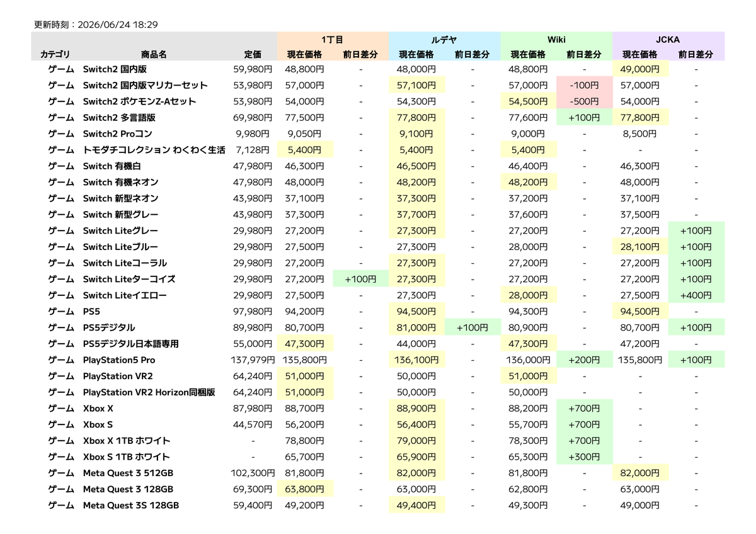
Task: Click the PlayStation5 Pro product name
Action: pos(119,360)
